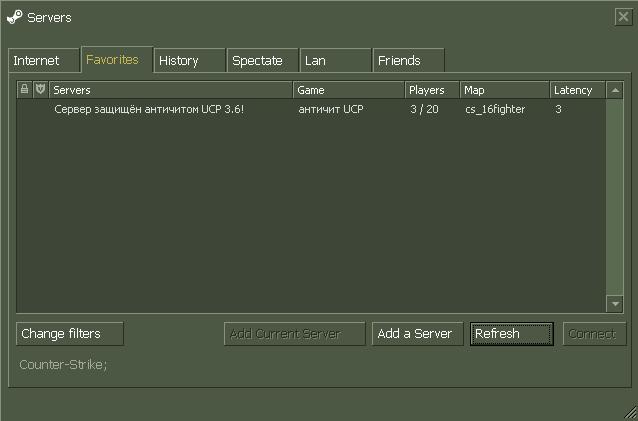Sort servers by Latency header
This screenshot has height=421, width=638.
pyautogui.click(x=577, y=90)
